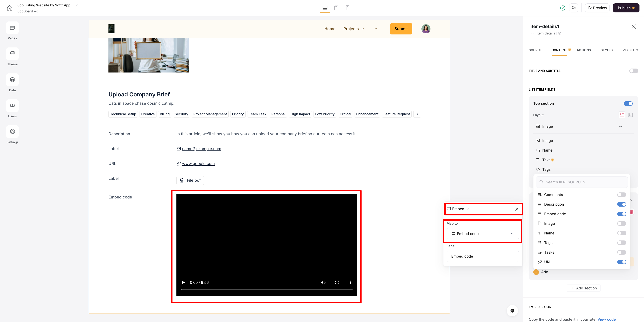Image resolution: width=644 pixels, height=322 pixels.
Task: Enable the Image field toggle
Action: pyautogui.click(x=622, y=224)
